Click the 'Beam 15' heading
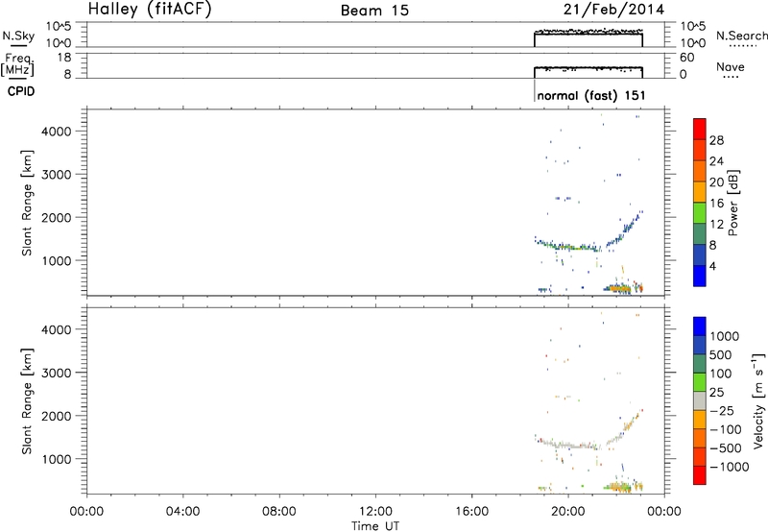 point(374,11)
